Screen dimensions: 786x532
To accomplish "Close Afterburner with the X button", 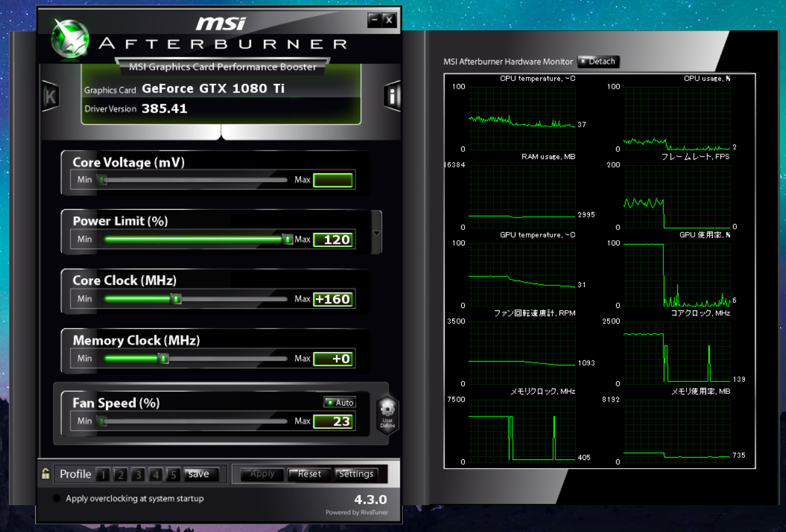I will coord(389,20).
